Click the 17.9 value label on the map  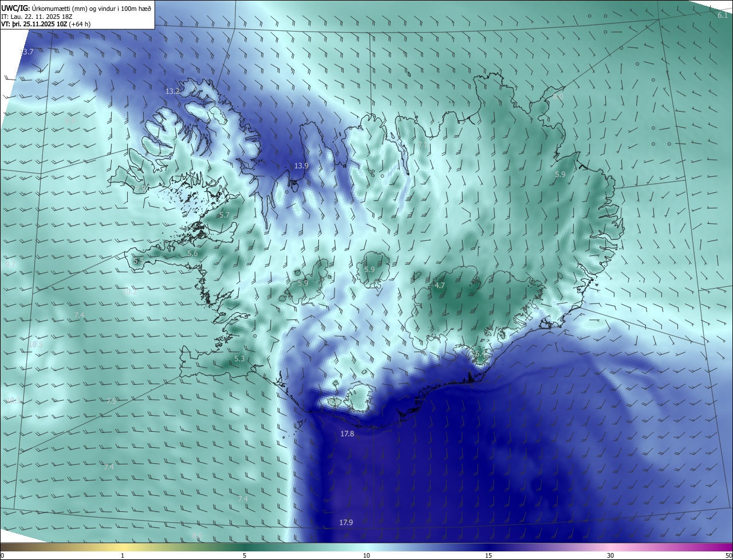[x=346, y=522]
